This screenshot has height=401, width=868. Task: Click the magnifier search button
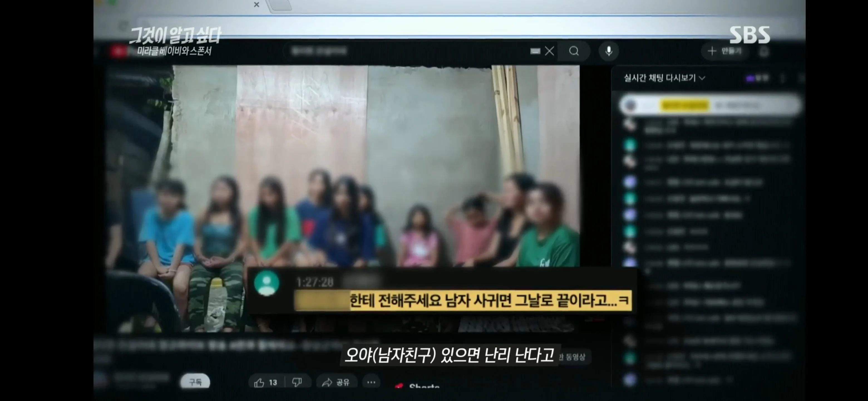click(x=574, y=51)
